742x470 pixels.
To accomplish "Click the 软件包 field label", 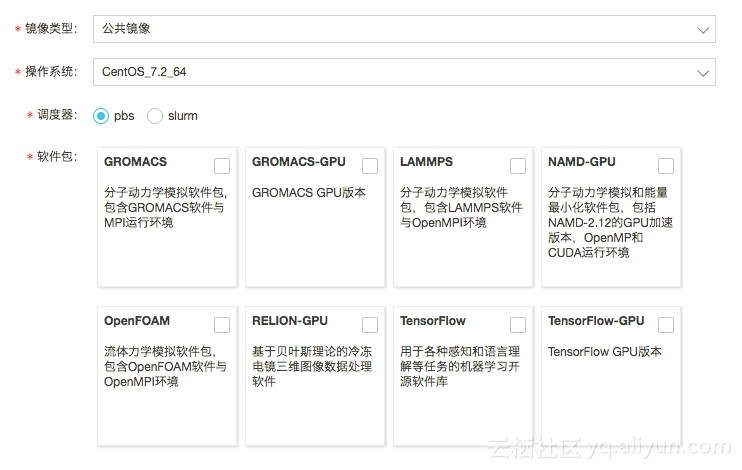I will pos(57,157).
